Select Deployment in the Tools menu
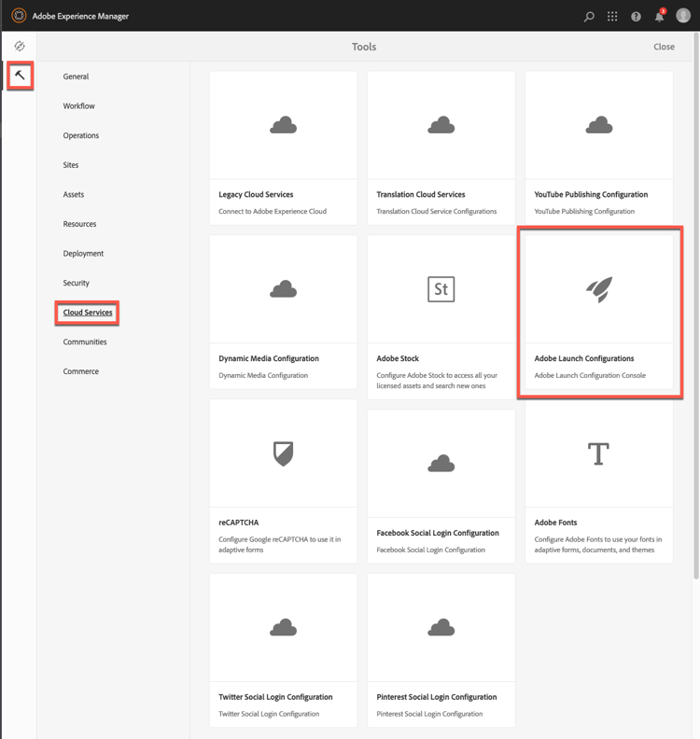The height and width of the screenshot is (739, 700). click(x=83, y=254)
